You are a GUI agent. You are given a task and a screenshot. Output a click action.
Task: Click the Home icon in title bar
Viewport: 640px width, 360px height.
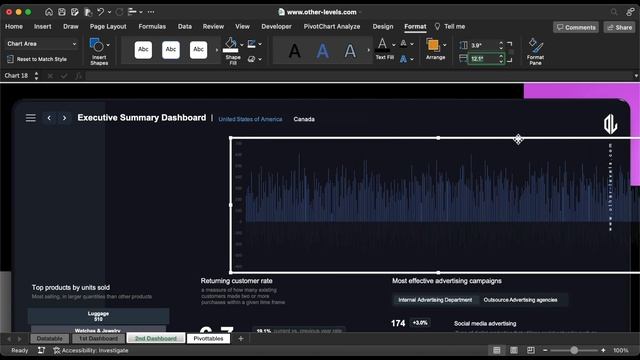point(49,12)
